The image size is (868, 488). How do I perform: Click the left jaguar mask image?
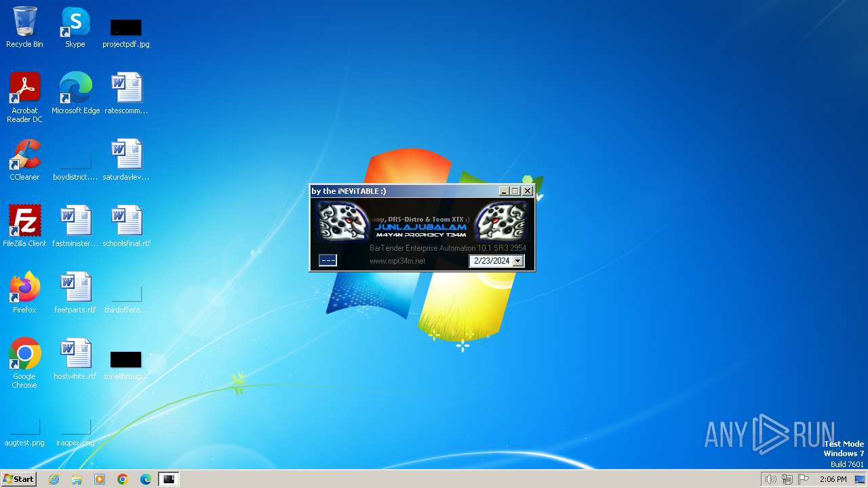click(x=343, y=221)
